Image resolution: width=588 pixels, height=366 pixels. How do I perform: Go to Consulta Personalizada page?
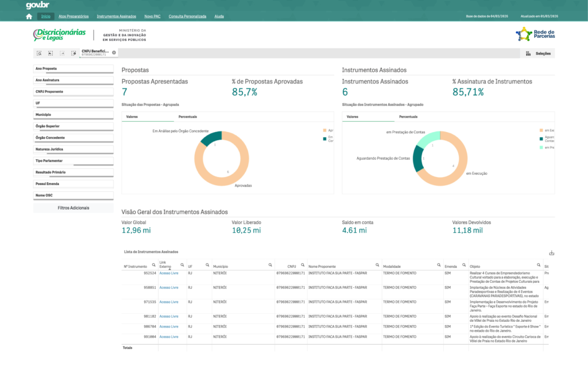pos(187,17)
